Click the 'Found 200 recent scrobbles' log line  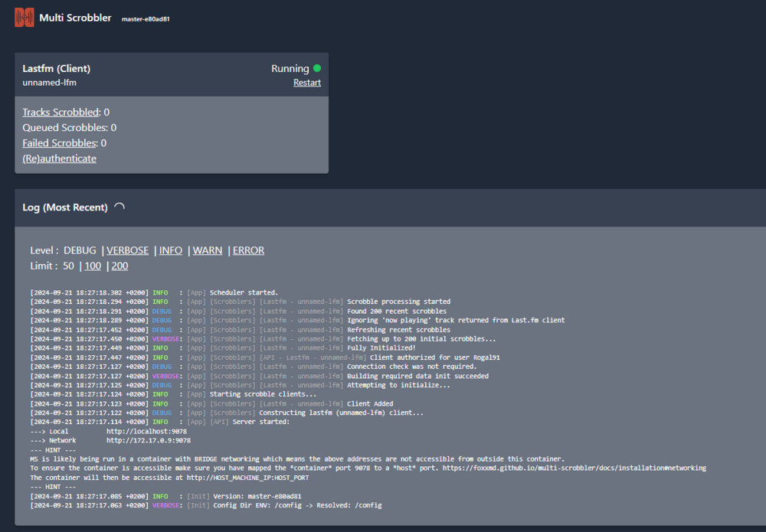pyautogui.click(x=238, y=311)
